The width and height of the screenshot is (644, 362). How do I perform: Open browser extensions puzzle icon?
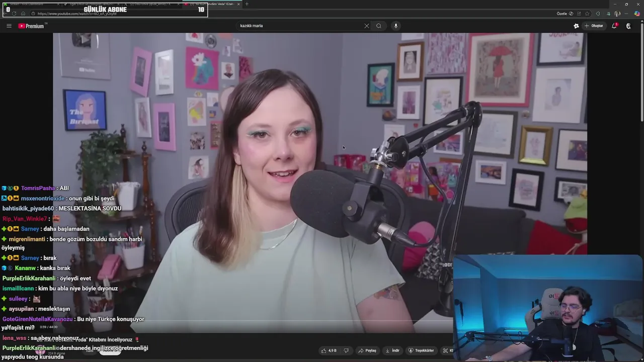pyautogui.click(x=598, y=14)
